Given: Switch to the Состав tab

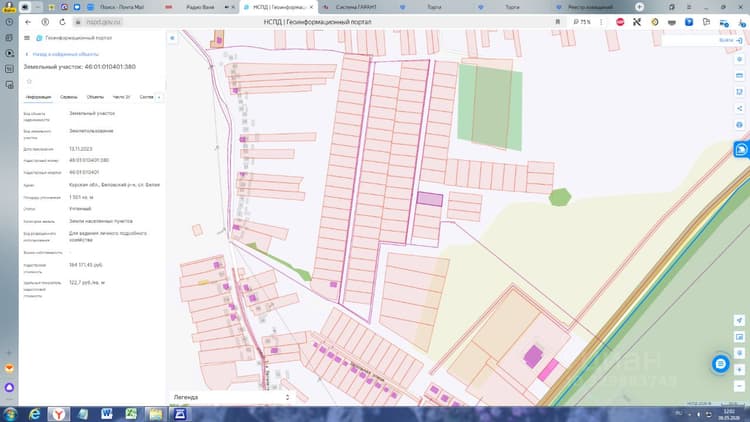Looking at the screenshot, I should click(146, 97).
